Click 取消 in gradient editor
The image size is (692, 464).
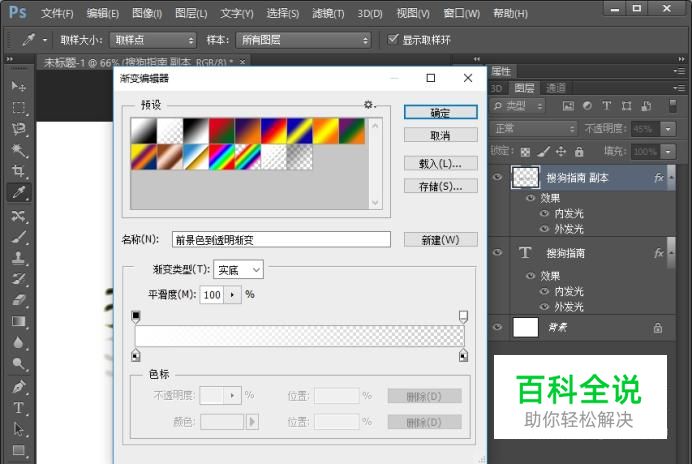[440, 135]
